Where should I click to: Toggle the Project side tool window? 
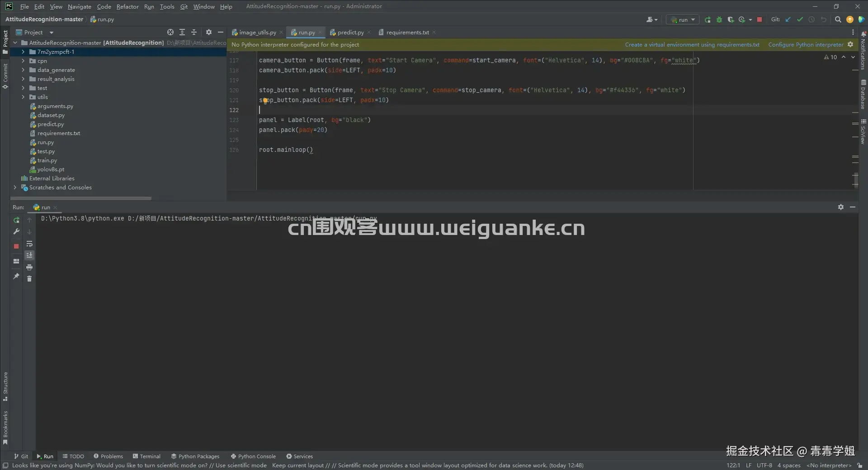click(5, 42)
